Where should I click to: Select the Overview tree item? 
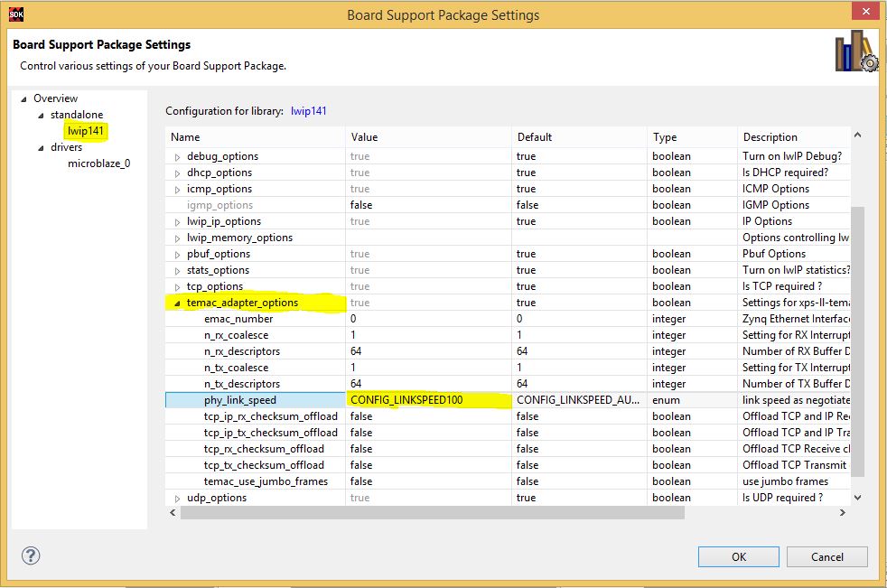tap(55, 98)
